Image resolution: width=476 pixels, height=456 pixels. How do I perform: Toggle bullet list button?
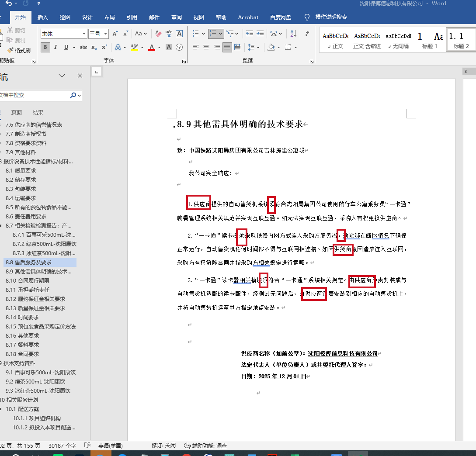coord(196,34)
